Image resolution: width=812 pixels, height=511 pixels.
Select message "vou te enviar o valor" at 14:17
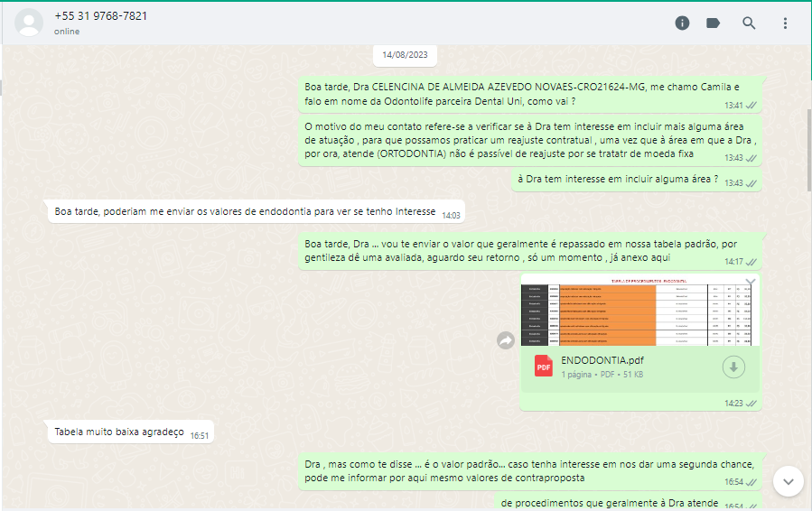[x=530, y=251]
